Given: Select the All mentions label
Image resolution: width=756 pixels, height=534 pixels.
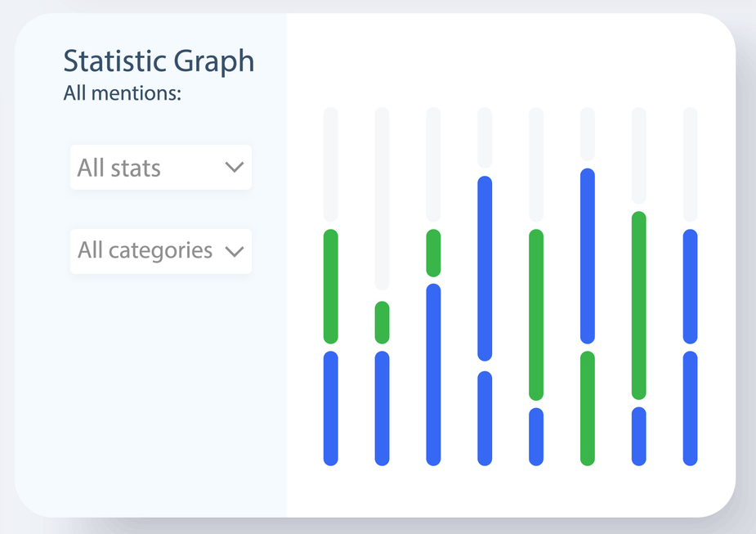Looking at the screenshot, I should [122, 93].
